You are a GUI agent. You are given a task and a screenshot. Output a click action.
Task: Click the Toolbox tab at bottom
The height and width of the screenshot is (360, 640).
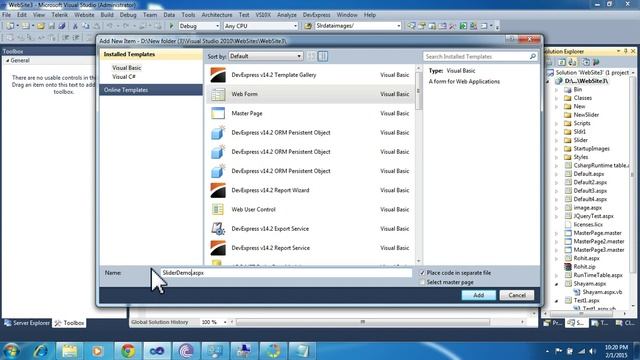69,323
